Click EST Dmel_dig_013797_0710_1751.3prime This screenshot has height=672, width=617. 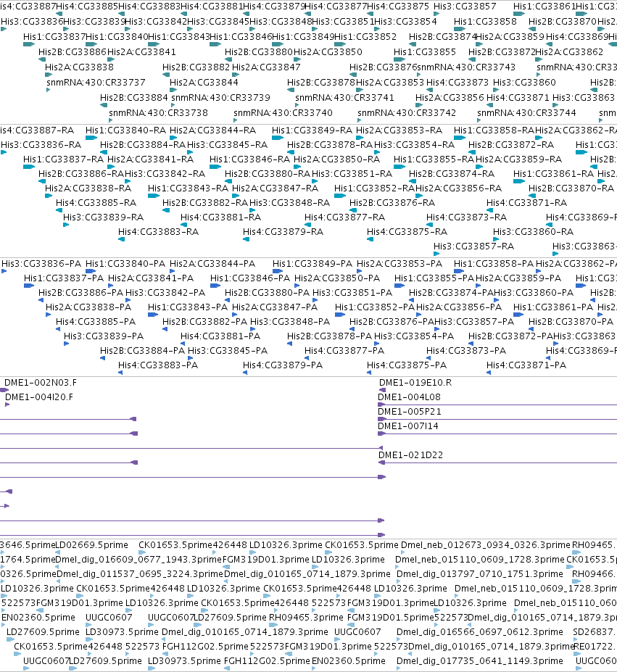[x=480, y=574]
